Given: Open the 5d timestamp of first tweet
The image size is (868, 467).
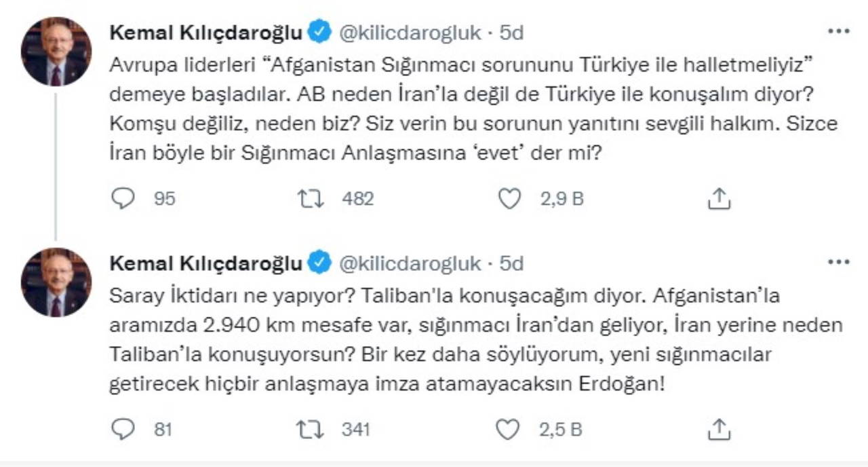Looking at the screenshot, I should point(511,32).
